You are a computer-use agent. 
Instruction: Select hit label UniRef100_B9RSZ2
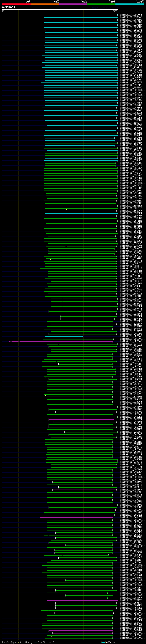tap(131, 173)
